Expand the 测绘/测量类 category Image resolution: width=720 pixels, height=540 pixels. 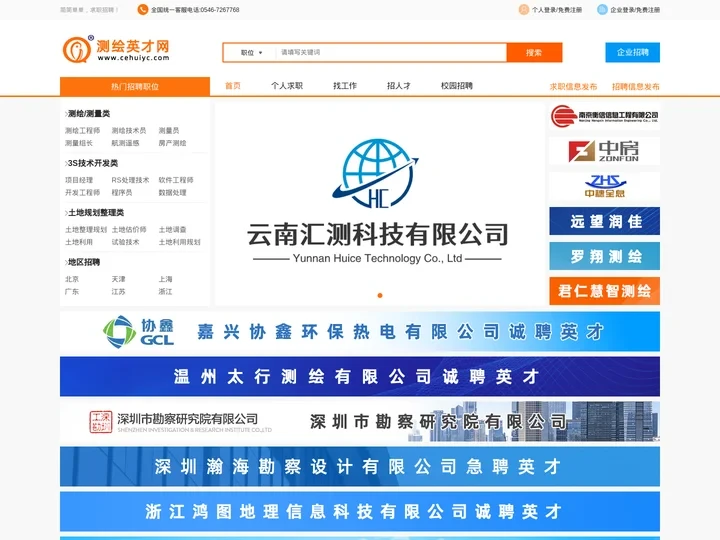[x=87, y=113]
